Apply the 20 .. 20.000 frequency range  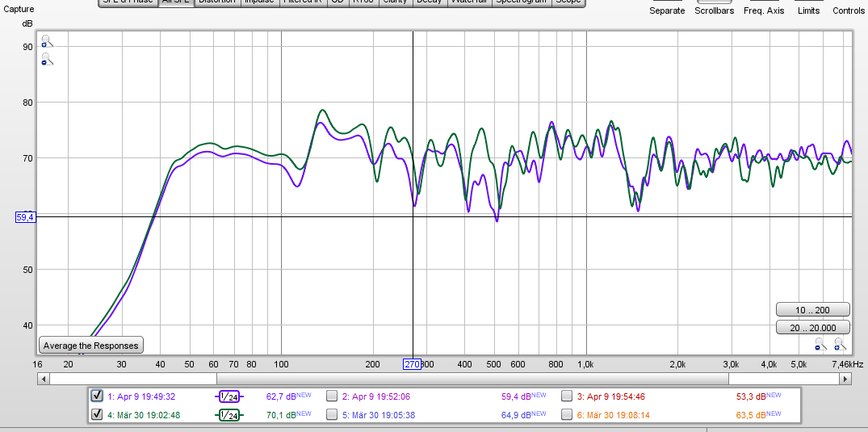click(x=812, y=327)
